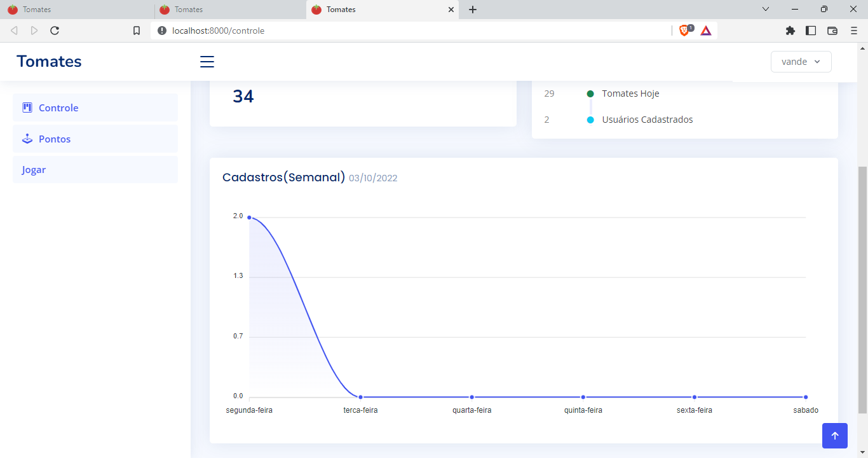
Task: Click the segunda-feira data point on chart
Action: (x=249, y=218)
